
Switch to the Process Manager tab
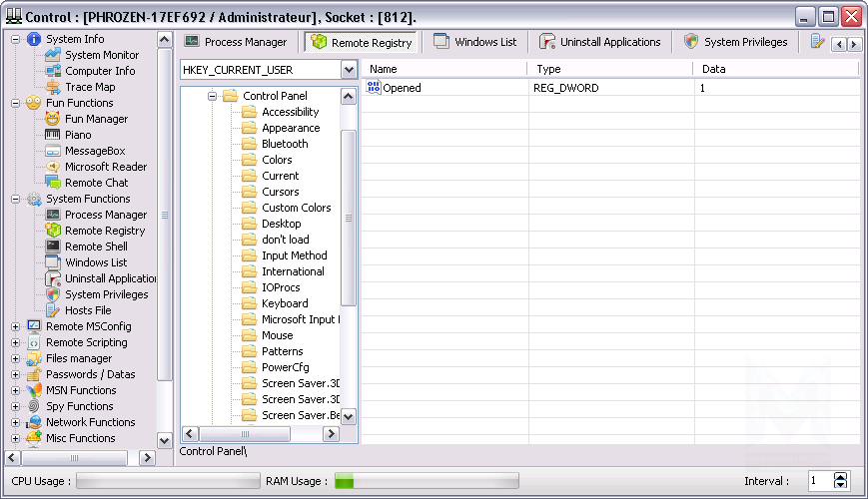pos(236,42)
